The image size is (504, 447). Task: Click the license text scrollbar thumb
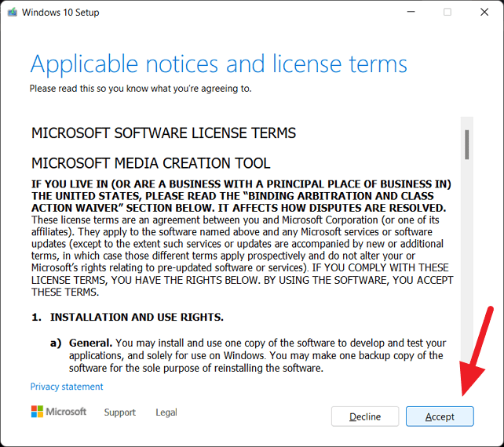coord(467,144)
